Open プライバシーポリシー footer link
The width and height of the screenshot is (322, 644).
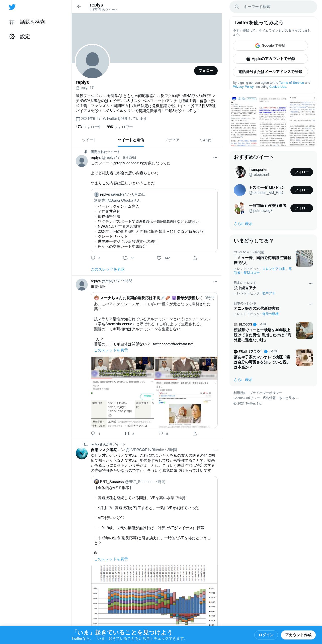coord(266,393)
